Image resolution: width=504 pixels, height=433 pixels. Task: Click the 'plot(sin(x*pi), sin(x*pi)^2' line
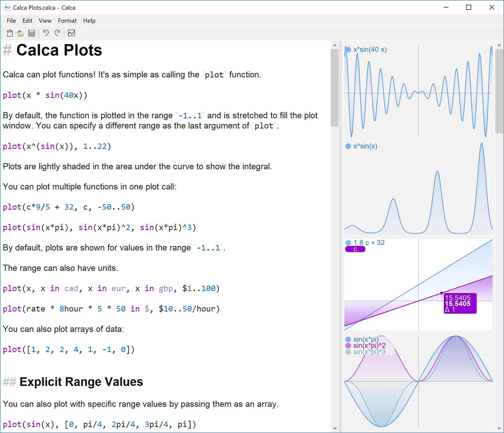(100, 227)
